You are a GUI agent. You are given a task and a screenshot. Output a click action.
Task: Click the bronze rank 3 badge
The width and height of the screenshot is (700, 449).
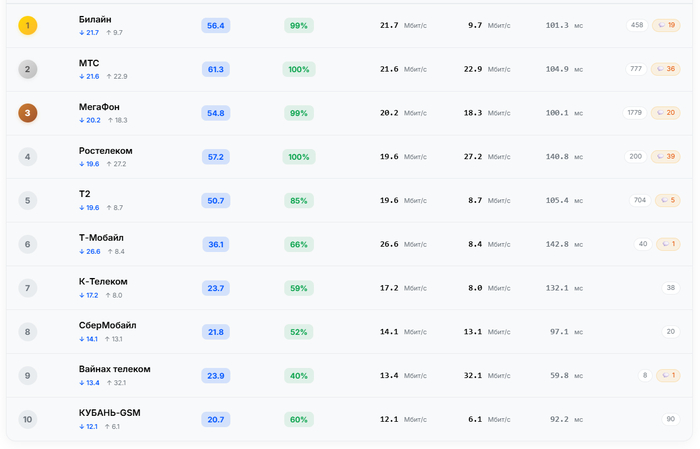pos(28,113)
